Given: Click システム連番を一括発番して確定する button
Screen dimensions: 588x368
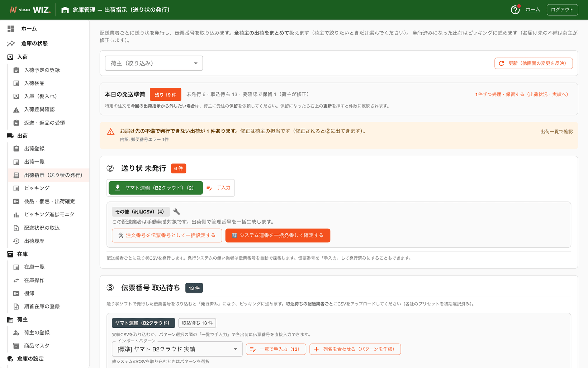Looking at the screenshot, I should coord(278,236).
